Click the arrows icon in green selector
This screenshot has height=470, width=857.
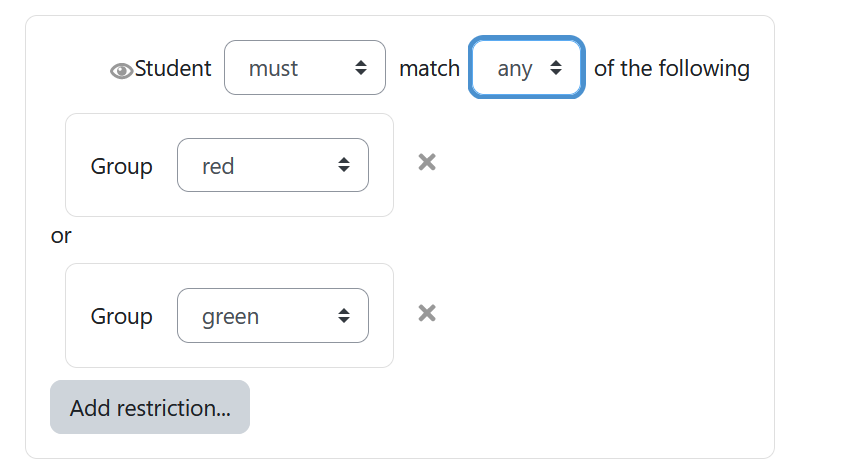click(x=344, y=315)
